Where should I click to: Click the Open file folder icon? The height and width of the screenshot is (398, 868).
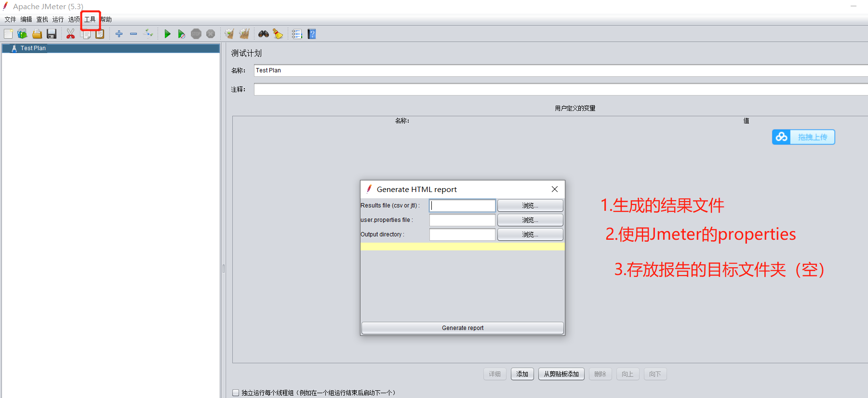coord(37,34)
